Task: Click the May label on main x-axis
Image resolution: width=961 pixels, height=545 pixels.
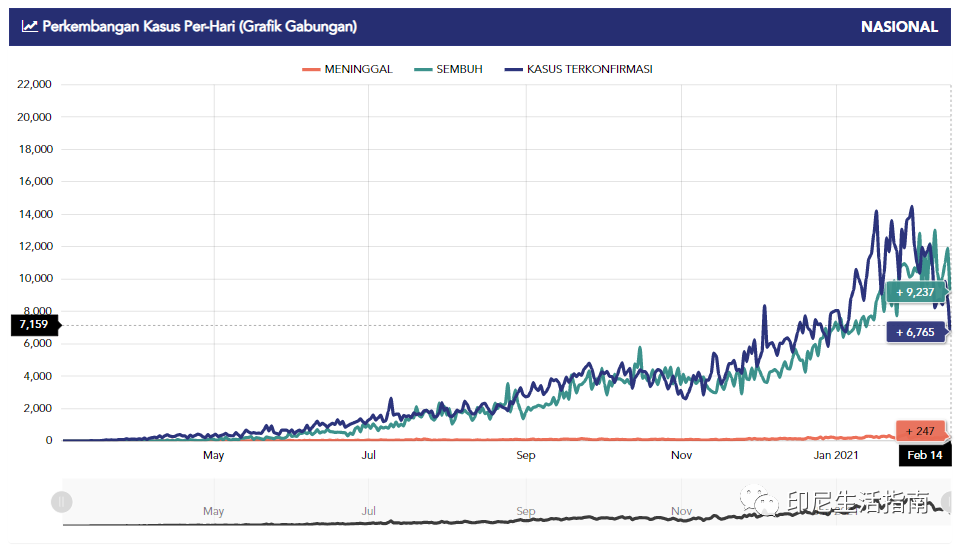Action: 213,455
